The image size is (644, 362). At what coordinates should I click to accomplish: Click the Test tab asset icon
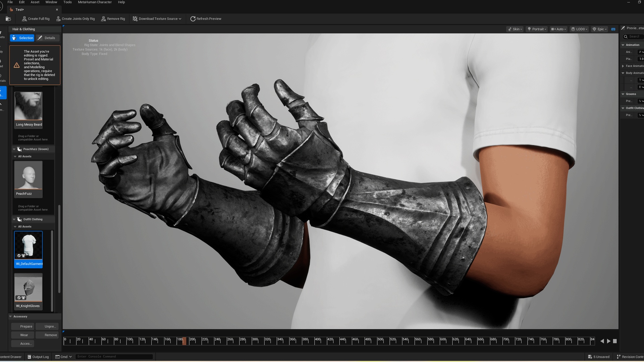pyautogui.click(x=11, y=10)
